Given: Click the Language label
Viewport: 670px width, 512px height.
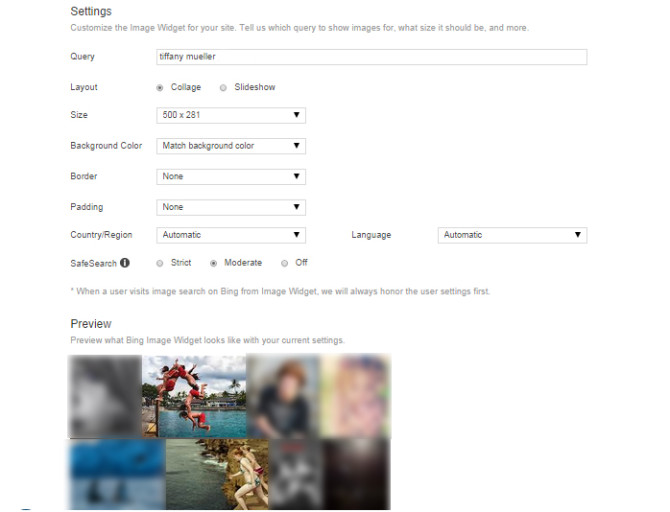Looking at the screenshot, I should pyautogui.click(x=371, y=235).
